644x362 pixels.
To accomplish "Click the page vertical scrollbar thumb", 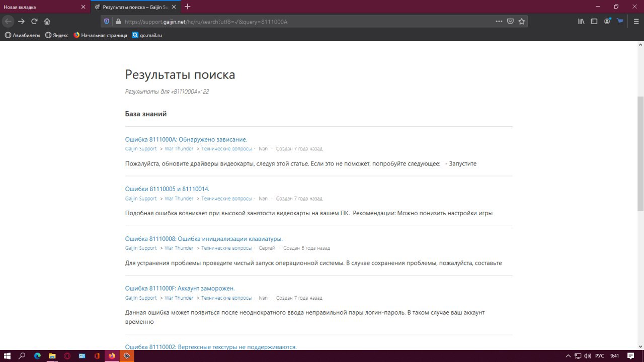I will pyautogui.click(x=640, y=153).
